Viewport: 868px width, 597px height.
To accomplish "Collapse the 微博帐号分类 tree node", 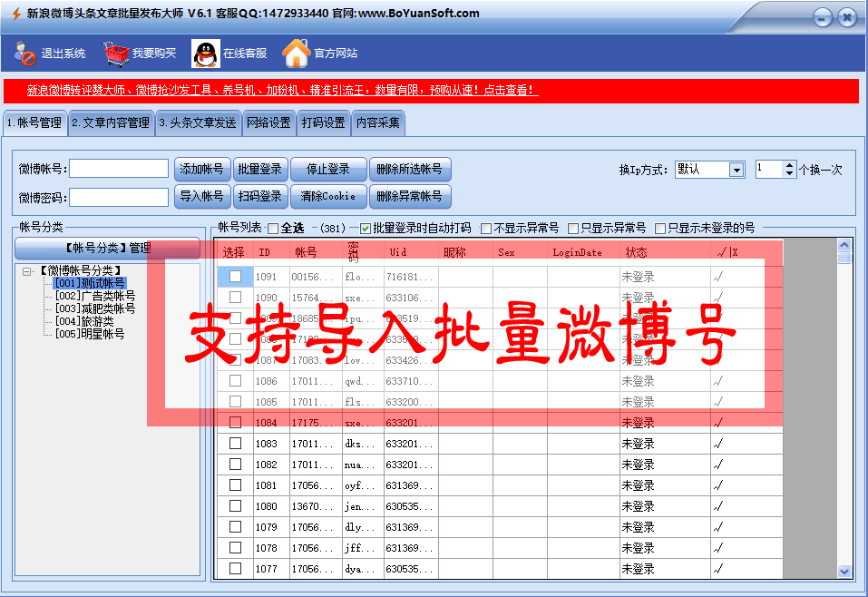I will point(26,271).
